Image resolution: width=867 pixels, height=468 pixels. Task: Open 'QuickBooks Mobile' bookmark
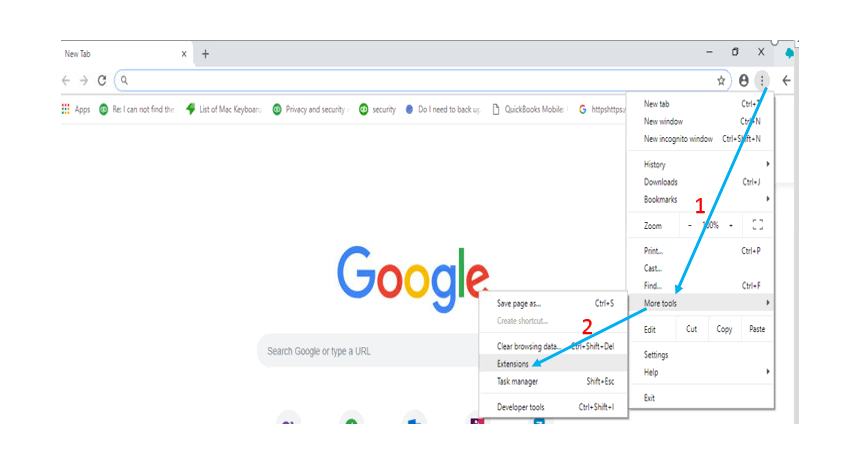(x=529, y=110)
